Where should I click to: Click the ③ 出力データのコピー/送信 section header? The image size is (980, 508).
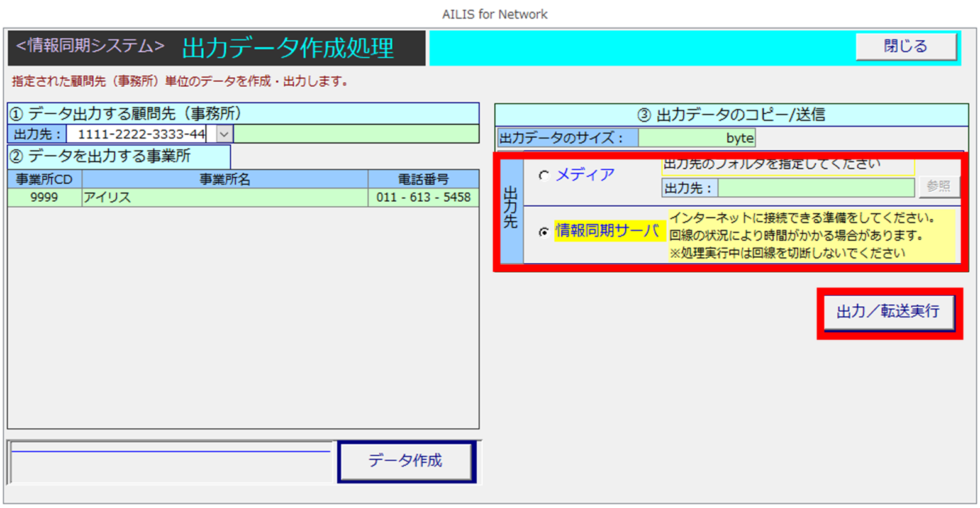point(731,114)
